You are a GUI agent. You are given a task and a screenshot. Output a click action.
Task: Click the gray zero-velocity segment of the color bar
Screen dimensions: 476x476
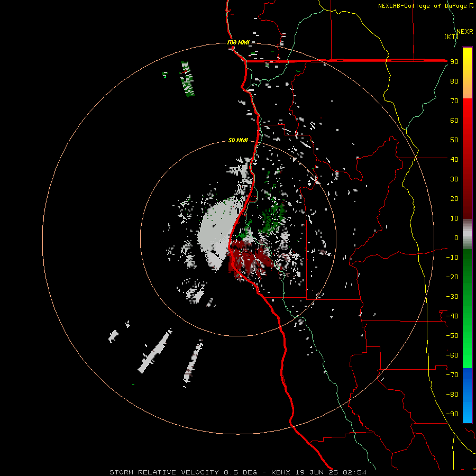[467, 234]
